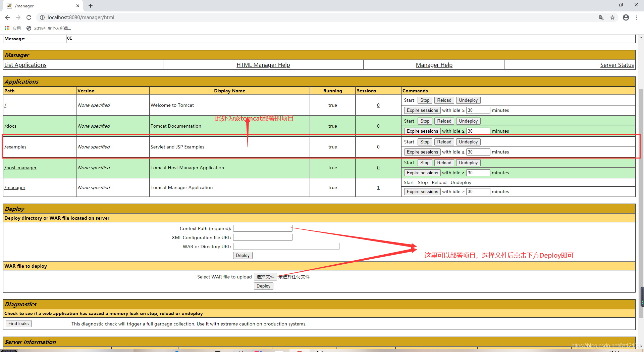644x352 pixels.
Task: Expire sessions for /examples
Action: (422, 152)
